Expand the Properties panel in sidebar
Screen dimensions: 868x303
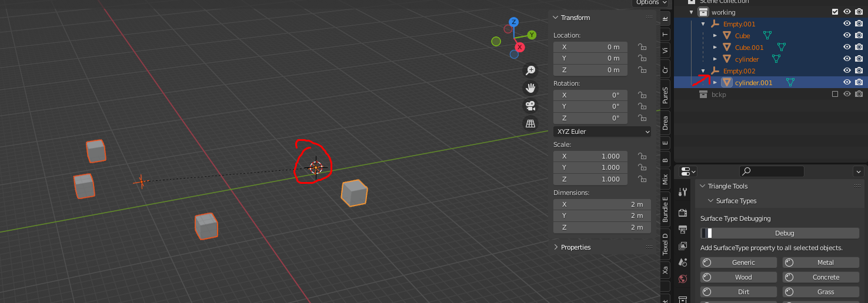556,247
